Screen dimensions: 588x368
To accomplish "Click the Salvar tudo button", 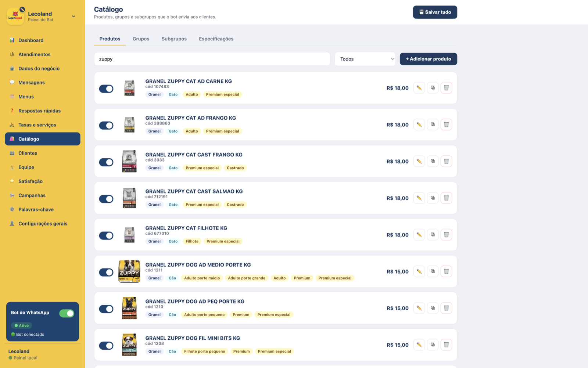I will coord(435,12).
